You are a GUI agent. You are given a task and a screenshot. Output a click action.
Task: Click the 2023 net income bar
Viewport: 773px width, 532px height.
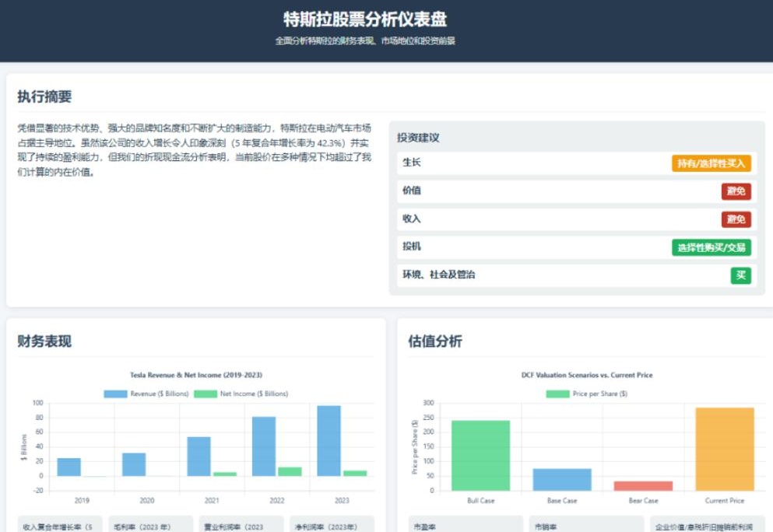point(355,474)
